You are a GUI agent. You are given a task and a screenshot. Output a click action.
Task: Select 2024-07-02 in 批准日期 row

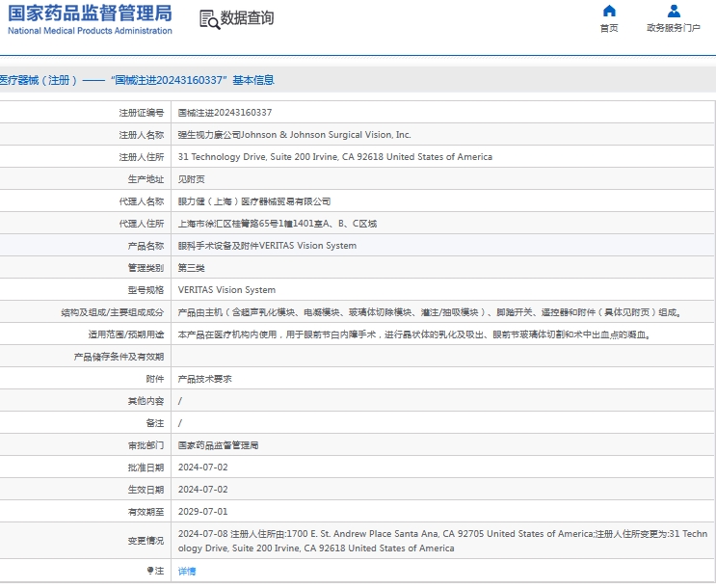coord(202,468)
